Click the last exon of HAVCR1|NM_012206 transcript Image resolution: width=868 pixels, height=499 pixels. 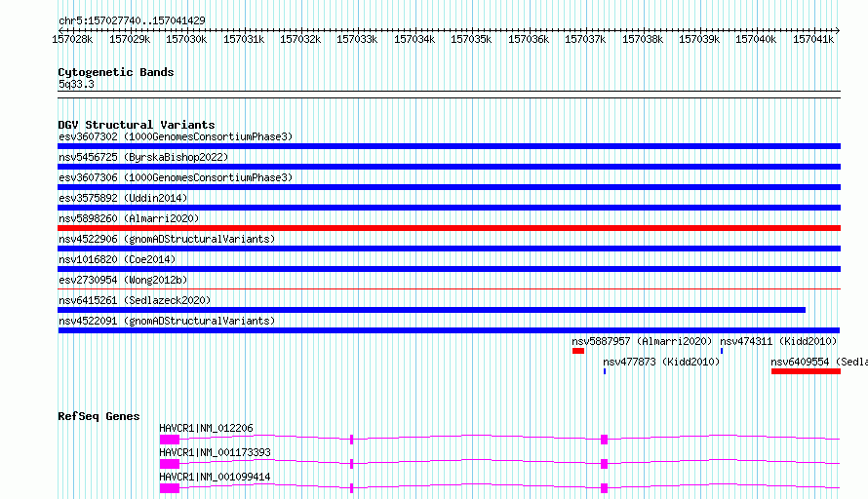pyautogui.click(x=604, y=440)
